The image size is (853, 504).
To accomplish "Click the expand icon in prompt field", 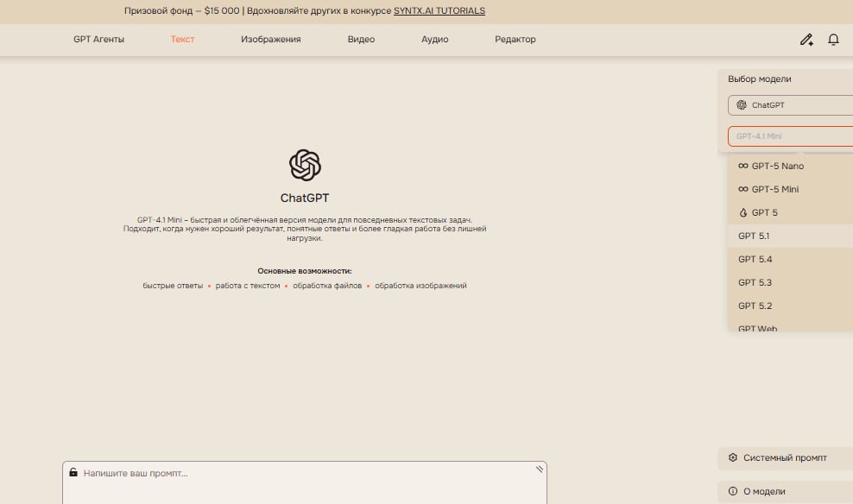I will point(539,469).
